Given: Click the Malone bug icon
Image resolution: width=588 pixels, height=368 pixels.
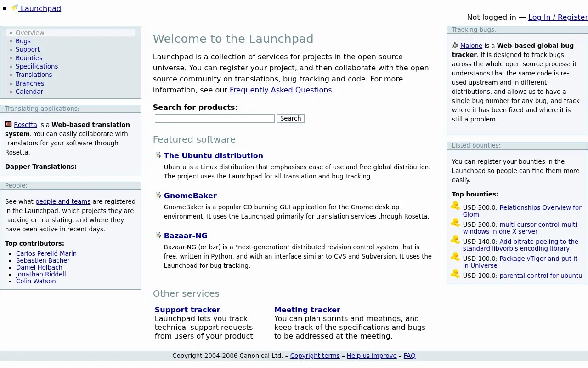Looking at the screenshot, I should (455, 45).
